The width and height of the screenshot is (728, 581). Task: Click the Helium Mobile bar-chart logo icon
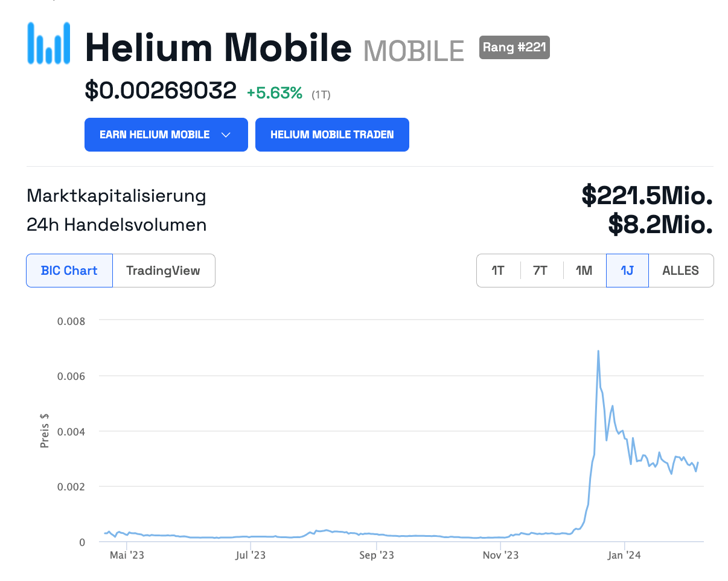click(48, 43)
